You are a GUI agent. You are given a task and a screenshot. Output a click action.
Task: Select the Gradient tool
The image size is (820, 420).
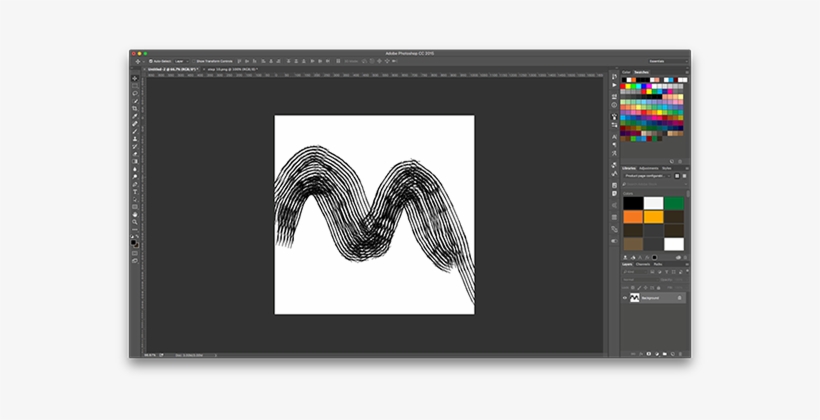click(x=135, y=161)
